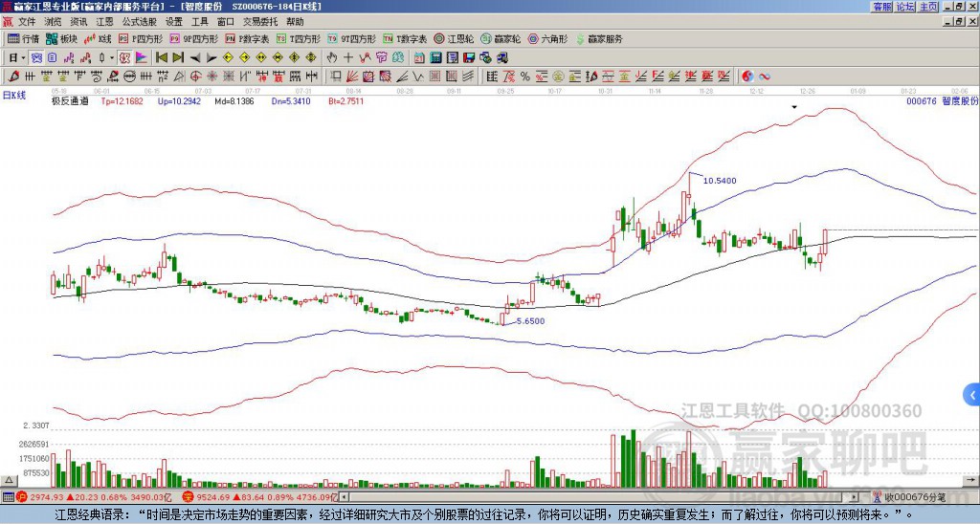Screen dimensions: 980x524
Task: Open the 主页 homepage link
Action: tap(928, 7)
